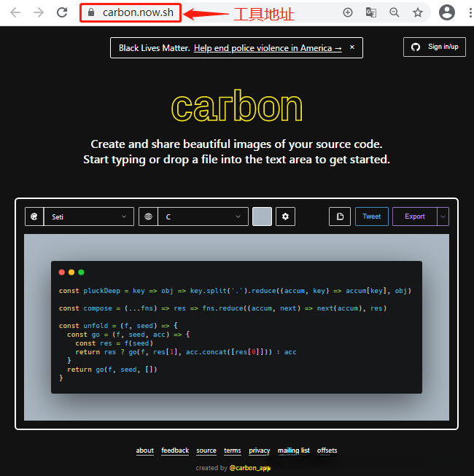Click the carbon.now.sh URL text
This screenshot has height=476, width=474.
coord(138,12)
